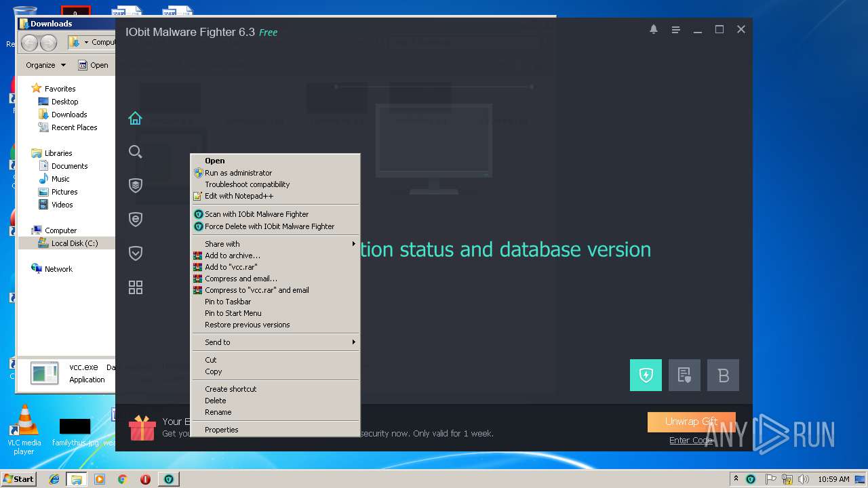Open Chrome from the taskbar
This screenshot has width=868, height=488.
[x=122, y=479]
